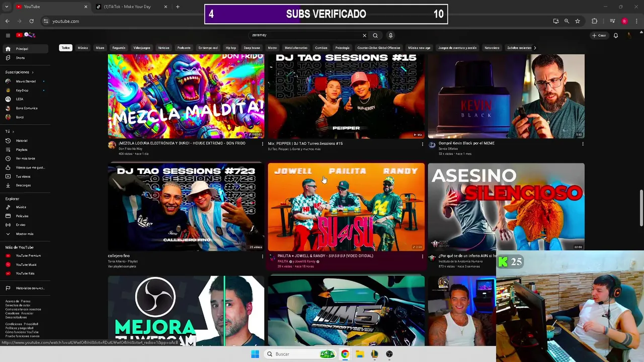Select Counter-Strike: Global Offensive chip
Screen dimensions: 644x362
(379, 48)
